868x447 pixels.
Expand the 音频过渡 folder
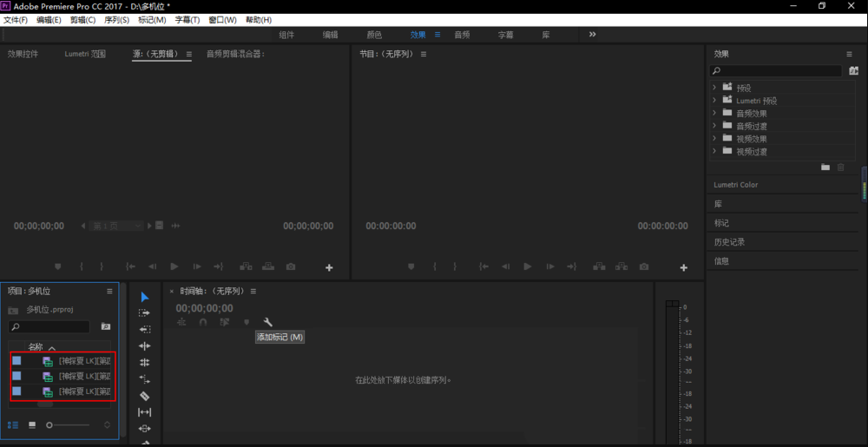pyautogui.click(x=714, y=126)
